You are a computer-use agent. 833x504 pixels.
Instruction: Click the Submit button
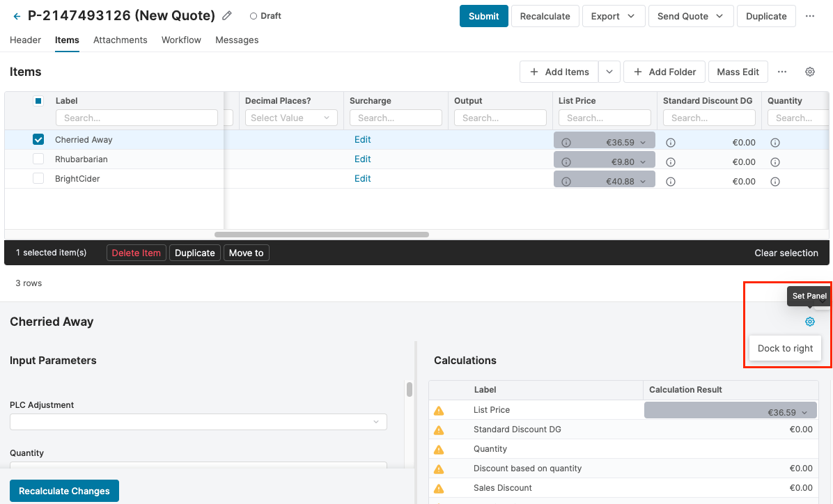pyautogui.click(x=483, y=16)
